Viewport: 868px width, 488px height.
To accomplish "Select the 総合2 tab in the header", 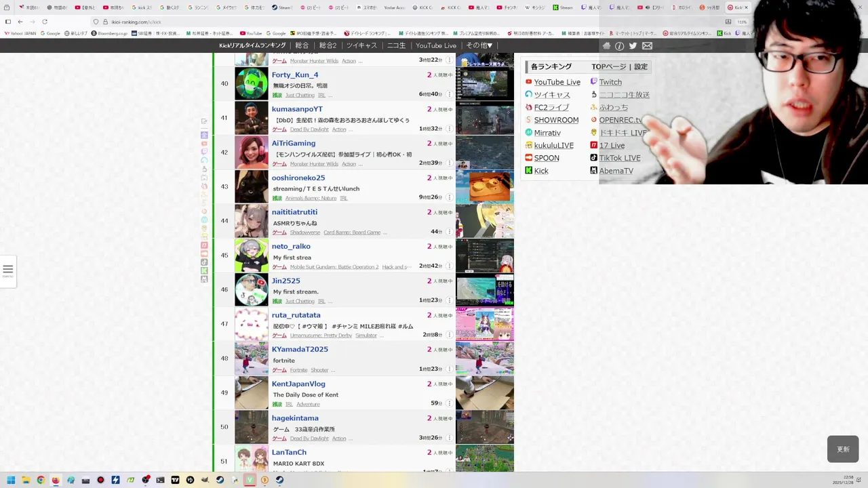I will (x=328, y=45).
